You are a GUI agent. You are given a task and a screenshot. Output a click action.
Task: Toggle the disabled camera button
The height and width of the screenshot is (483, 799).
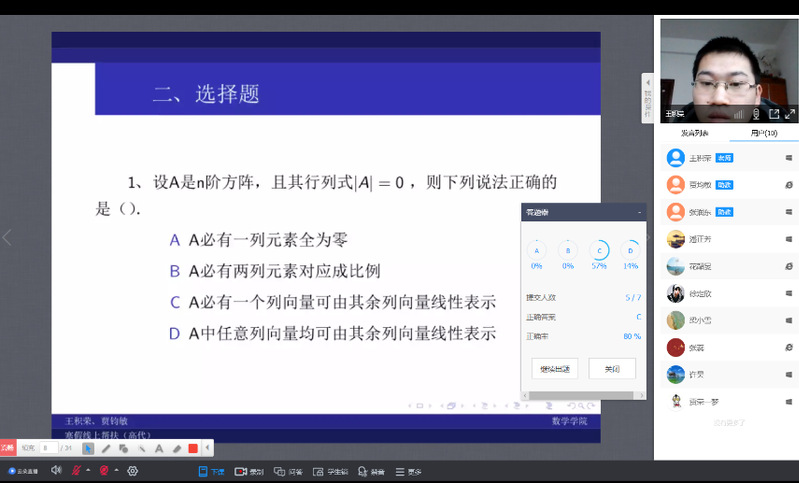click(104, 471)
